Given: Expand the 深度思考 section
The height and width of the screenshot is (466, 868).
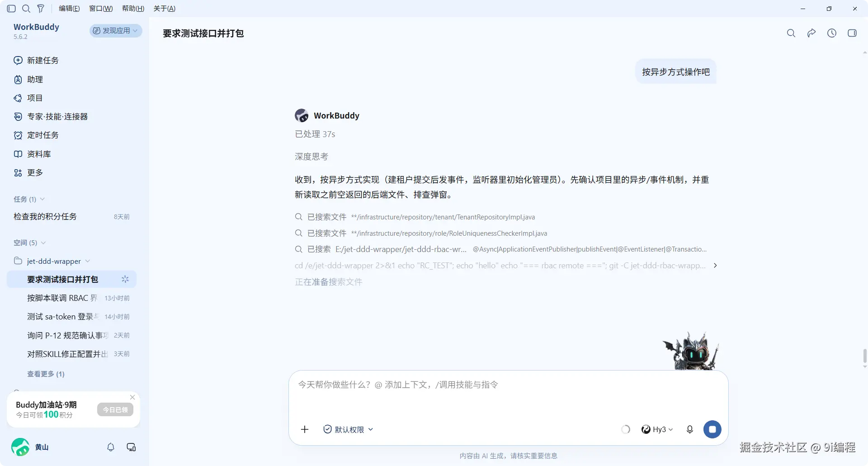Looking at the screenshot, I should (311, 157).
